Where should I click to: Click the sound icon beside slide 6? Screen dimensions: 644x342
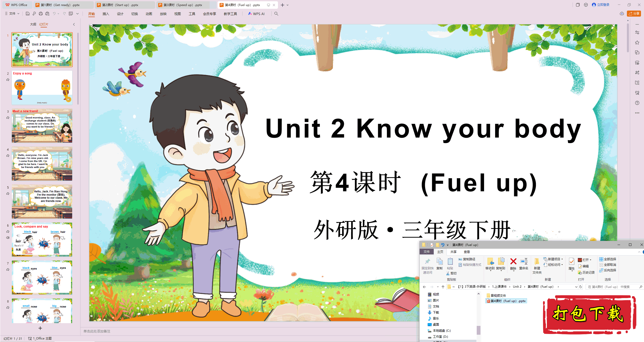[x=8, y=238]
